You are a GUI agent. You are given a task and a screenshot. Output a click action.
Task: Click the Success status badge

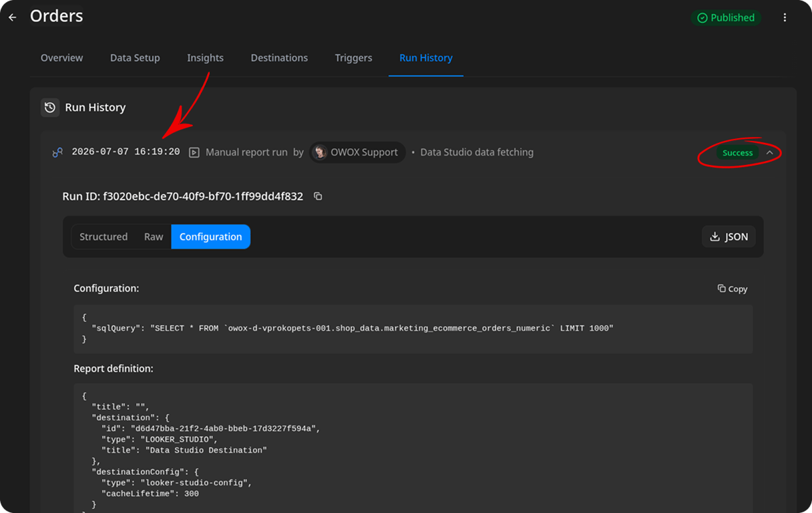pos(737,153)
